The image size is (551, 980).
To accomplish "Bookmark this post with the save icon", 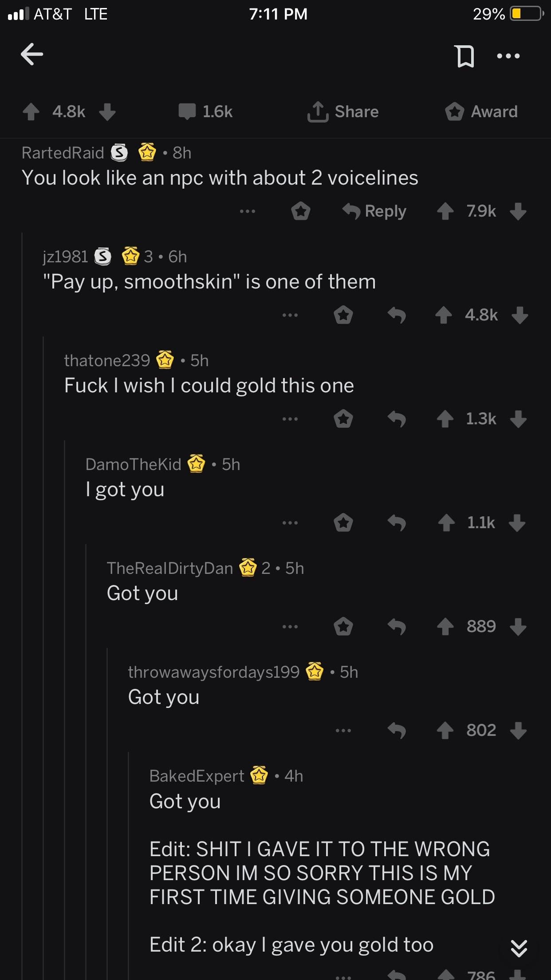I will [465, 56].
